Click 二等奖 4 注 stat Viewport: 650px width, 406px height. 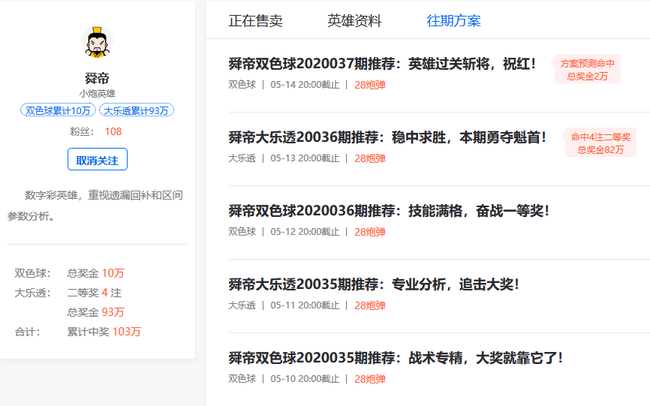pyautogui.click(x=94, y=293)
